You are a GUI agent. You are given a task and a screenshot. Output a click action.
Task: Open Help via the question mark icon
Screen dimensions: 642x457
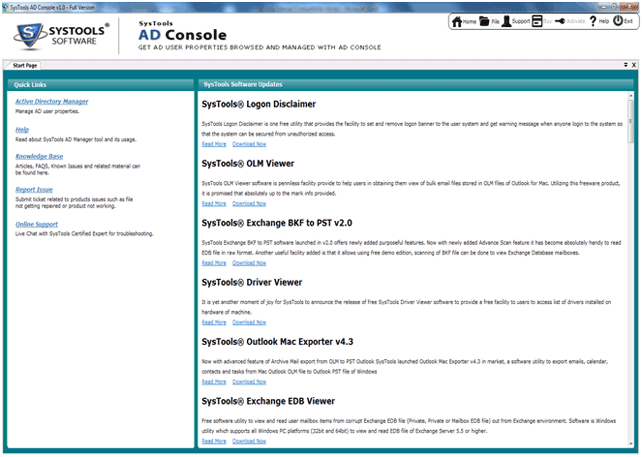(593, 21)
